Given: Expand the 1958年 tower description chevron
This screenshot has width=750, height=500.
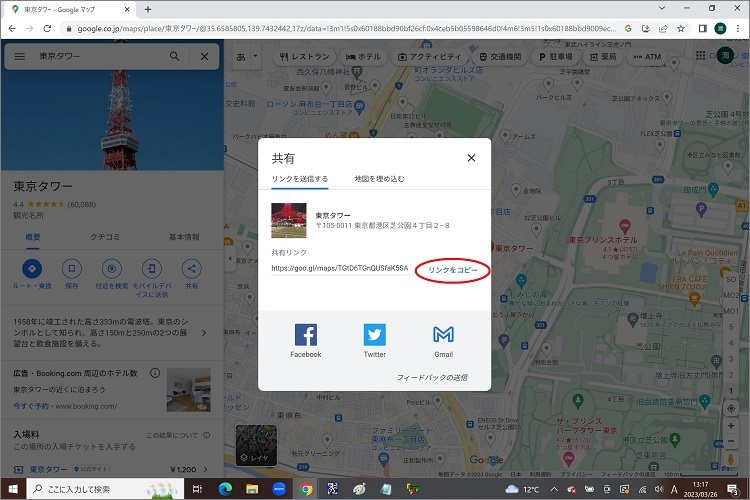Looking at the screenshot, I should 204,333.
